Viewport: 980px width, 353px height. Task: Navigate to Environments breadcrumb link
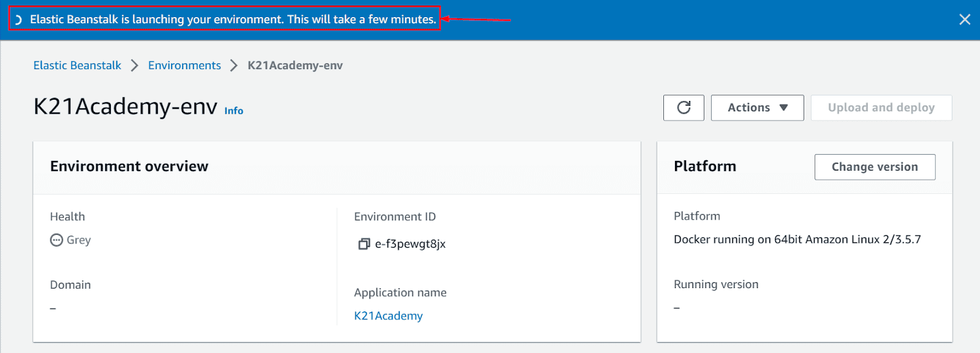coord(184,65)
